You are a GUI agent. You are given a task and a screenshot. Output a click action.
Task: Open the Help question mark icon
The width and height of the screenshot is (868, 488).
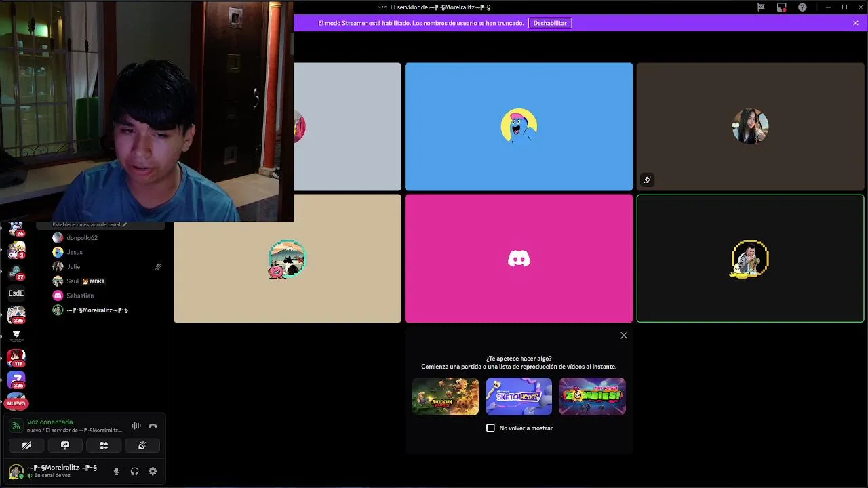(x=803, y=7)
